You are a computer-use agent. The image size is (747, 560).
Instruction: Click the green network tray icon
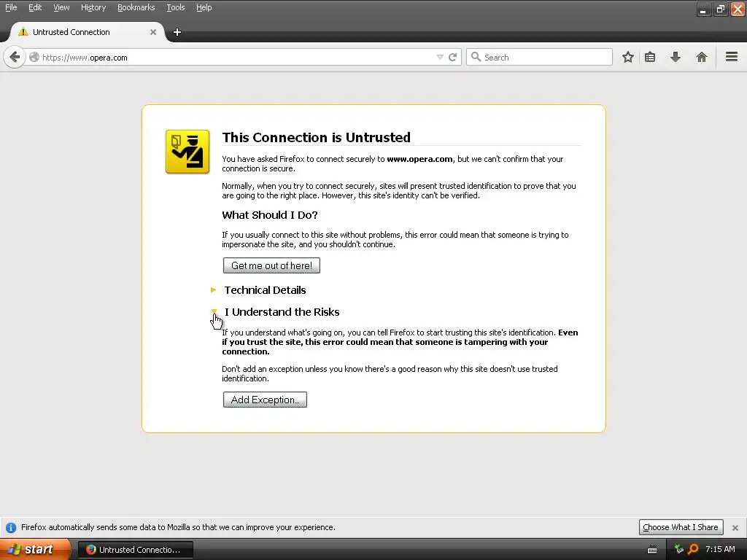(679, 549)
